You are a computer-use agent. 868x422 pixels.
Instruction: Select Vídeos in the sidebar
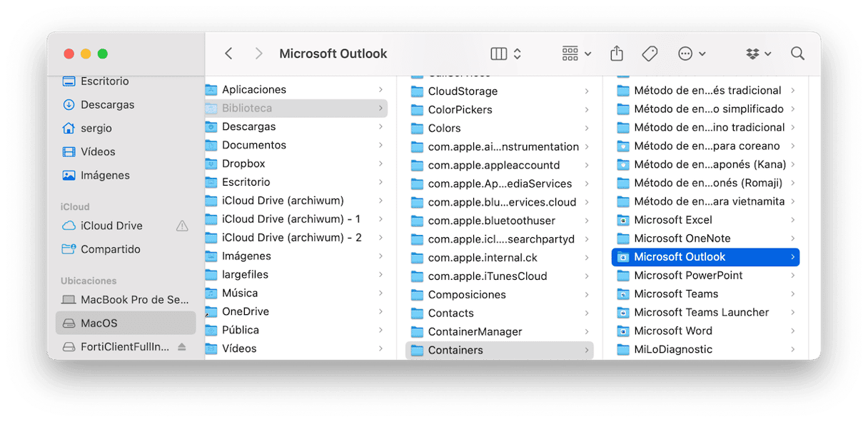tap(126, 152)
